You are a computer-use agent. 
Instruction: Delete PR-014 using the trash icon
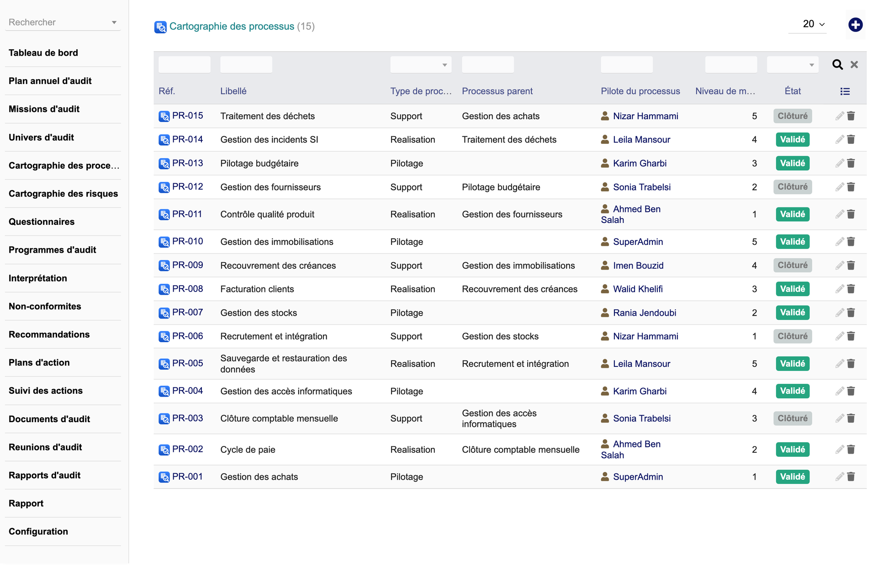851,139
